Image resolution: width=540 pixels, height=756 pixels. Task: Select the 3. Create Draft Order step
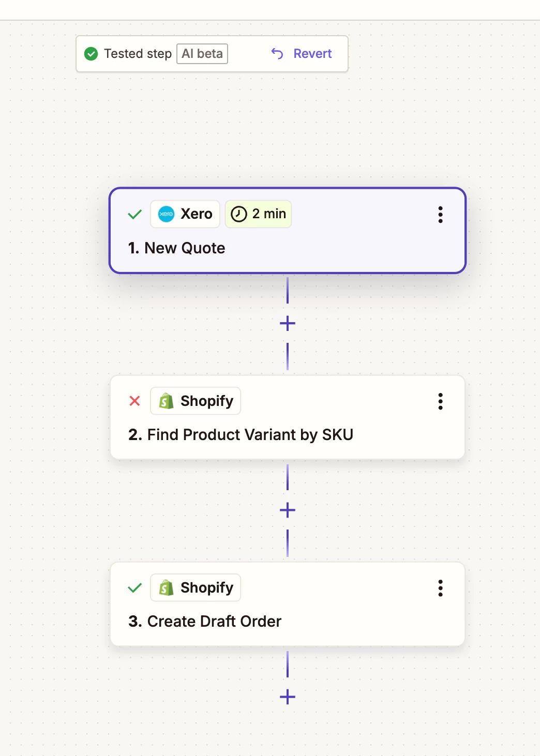[x=288, y=604]
